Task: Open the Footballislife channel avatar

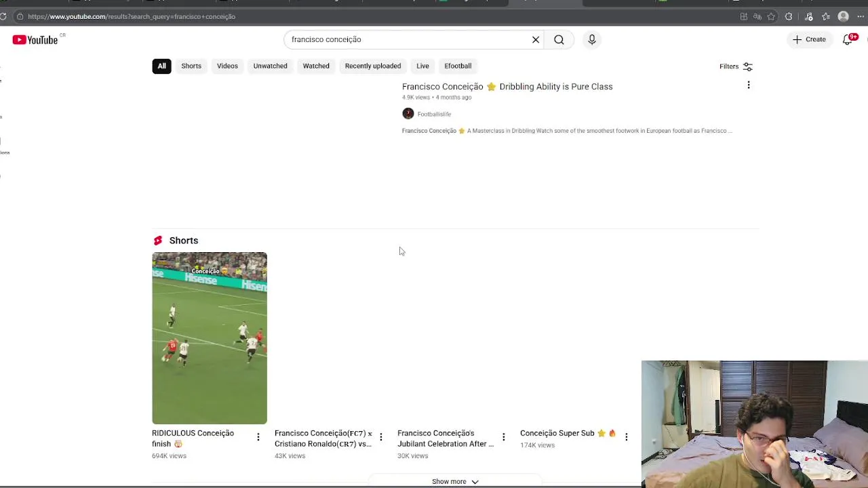Action: pyautogui.click(x=408, y=114)
